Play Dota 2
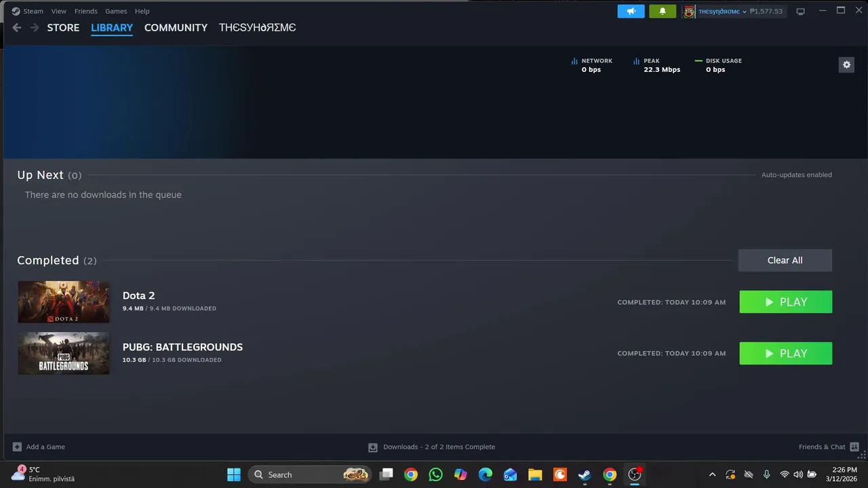 coord(785,302)
